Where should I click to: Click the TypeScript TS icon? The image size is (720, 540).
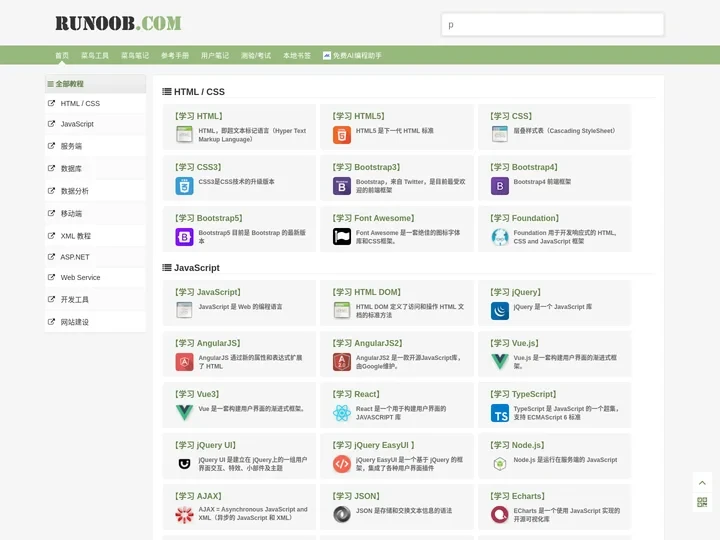[x=500, y=413]
